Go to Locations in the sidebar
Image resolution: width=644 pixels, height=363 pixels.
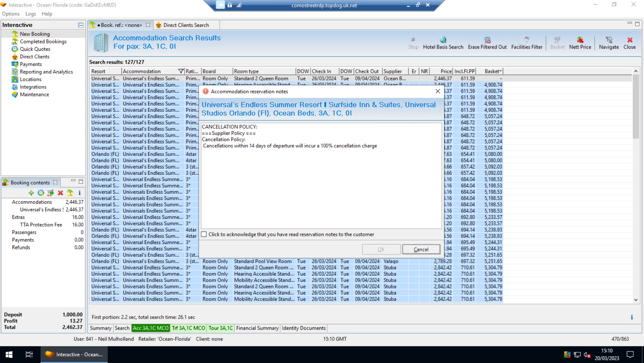point(31,79)
